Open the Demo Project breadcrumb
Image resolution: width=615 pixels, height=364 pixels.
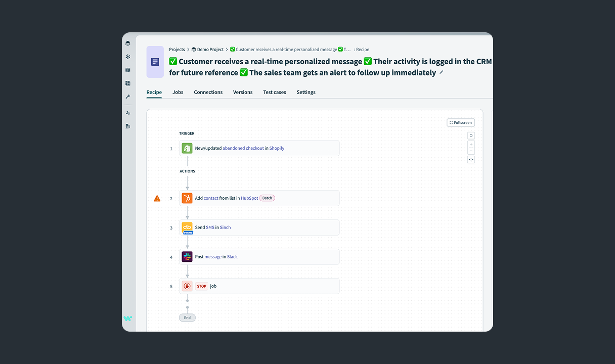[x=207, y=50]
